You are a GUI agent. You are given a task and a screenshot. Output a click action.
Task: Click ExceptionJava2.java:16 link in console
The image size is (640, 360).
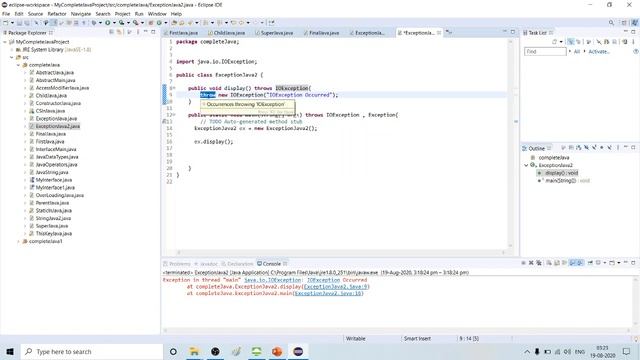328,293
